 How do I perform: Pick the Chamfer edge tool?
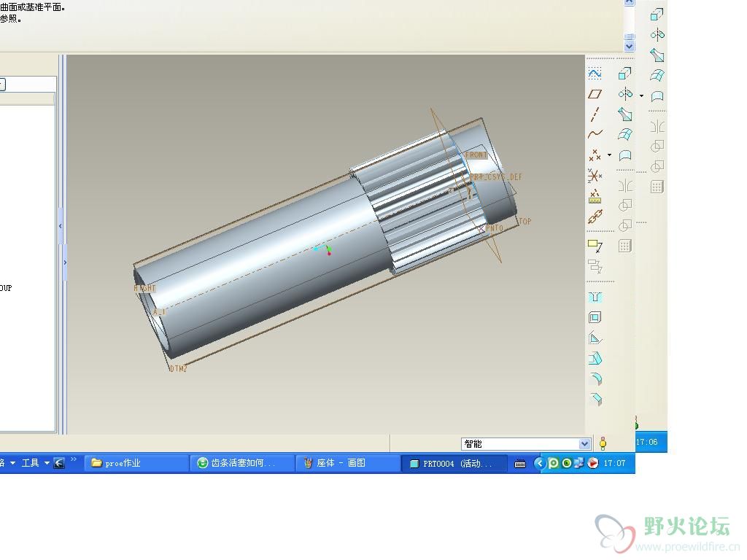pyautogui.click(x=595, y=399)
